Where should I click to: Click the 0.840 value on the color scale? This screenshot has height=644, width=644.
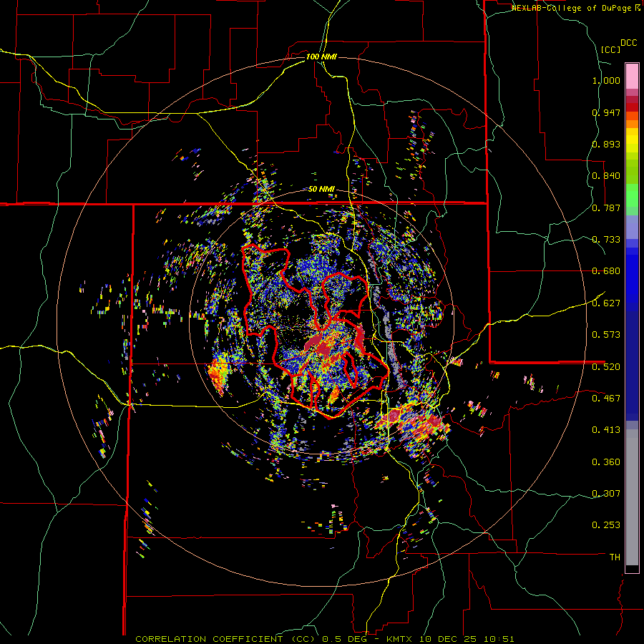point(606,176)
